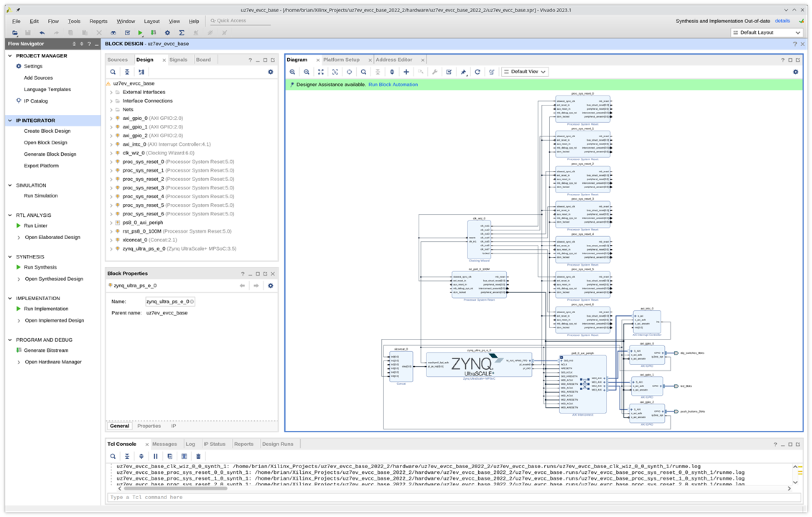Open the Default Layout dropdown
The image size is (812, 517).
pos(765,32)
